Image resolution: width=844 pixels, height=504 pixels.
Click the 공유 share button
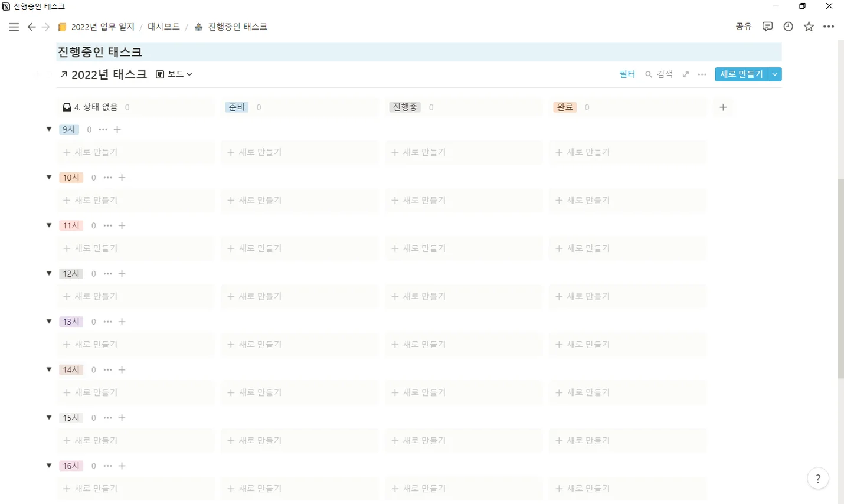coord(744,27)
